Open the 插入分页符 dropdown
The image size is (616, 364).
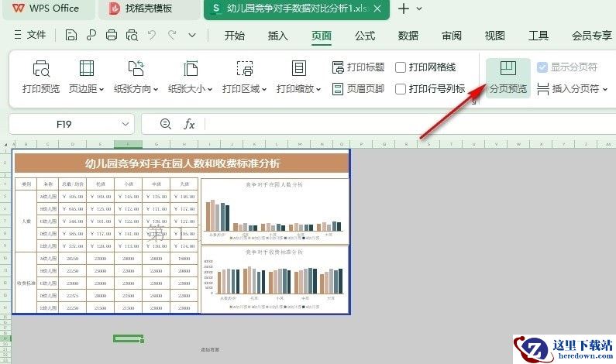[572, 89]
